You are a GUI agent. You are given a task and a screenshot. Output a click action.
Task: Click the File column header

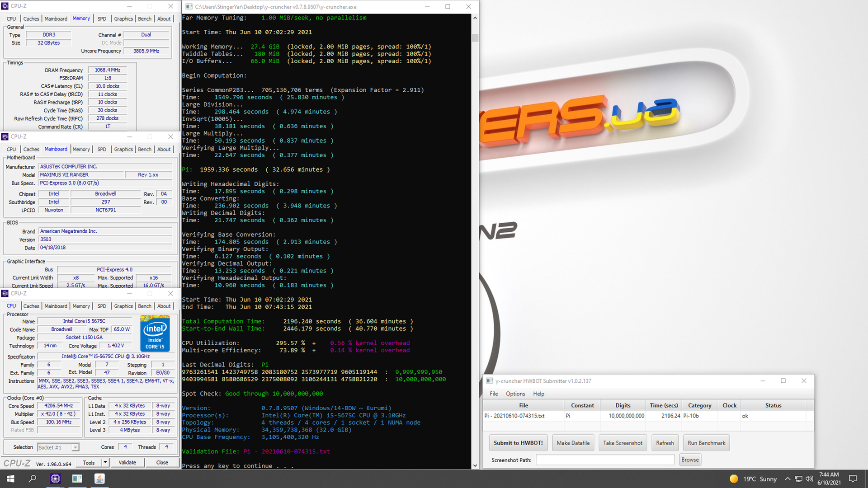tap(524, 405)
